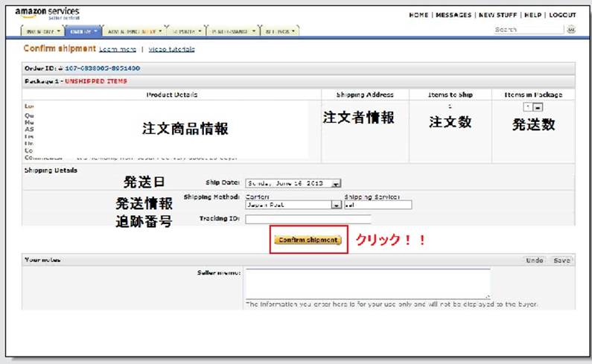The height and width of the screenshot is (364, 592).
Task: Click the Your notes section label
Action: click(x=42, y=260)
